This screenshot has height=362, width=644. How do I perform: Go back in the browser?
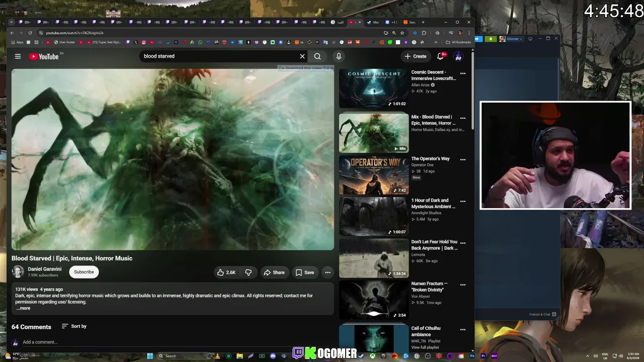(x=12, y=33)
